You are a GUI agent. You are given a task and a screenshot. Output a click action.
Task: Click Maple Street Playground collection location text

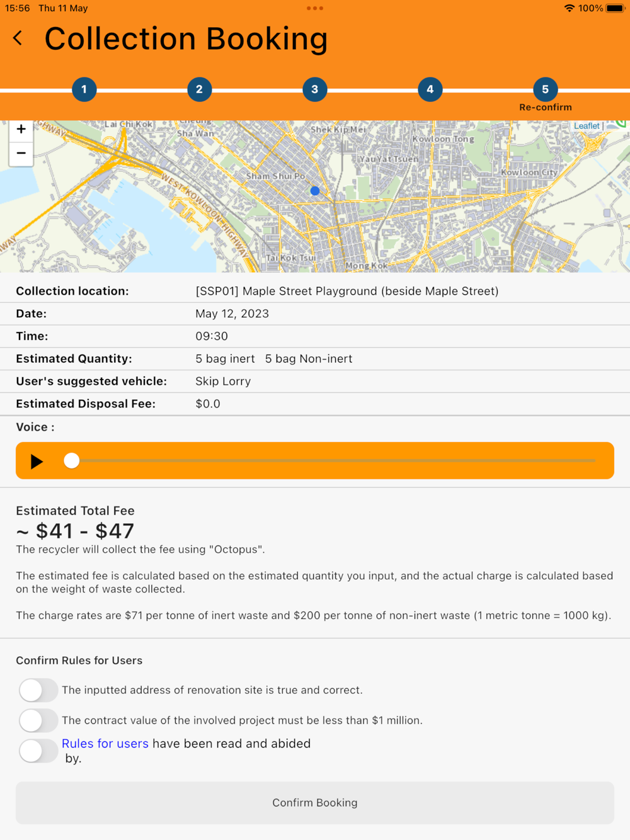[347, 291]
